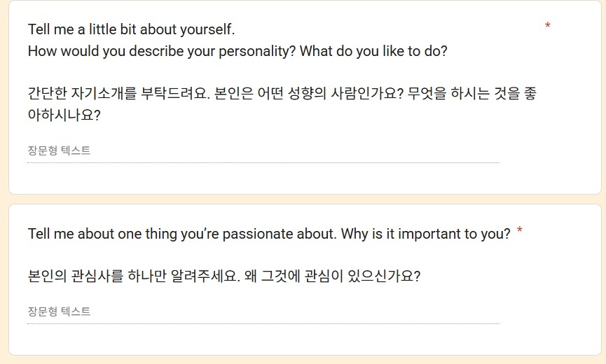
Task: Select the "Tell me a little bit about yourself." line
Action: 131,30
